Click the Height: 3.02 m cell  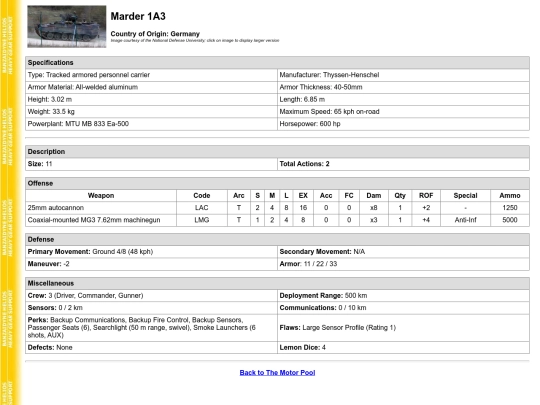click(x=151, y=100)
